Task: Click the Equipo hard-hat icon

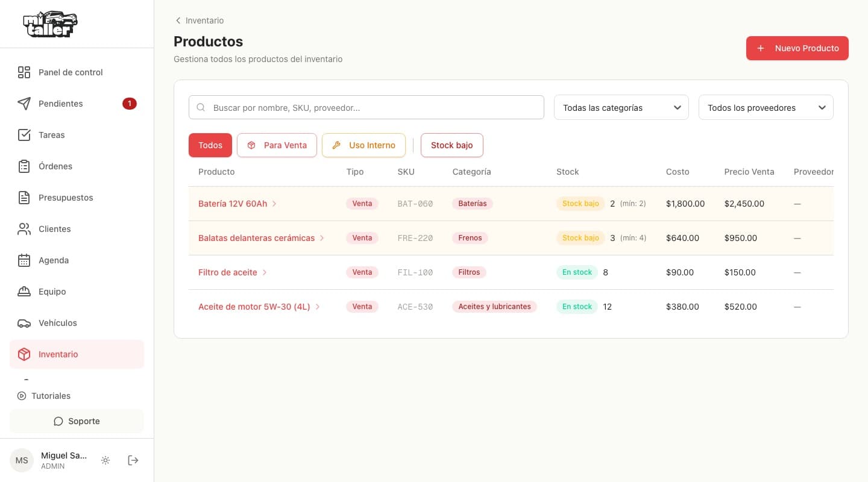Action: pos(24,292)
